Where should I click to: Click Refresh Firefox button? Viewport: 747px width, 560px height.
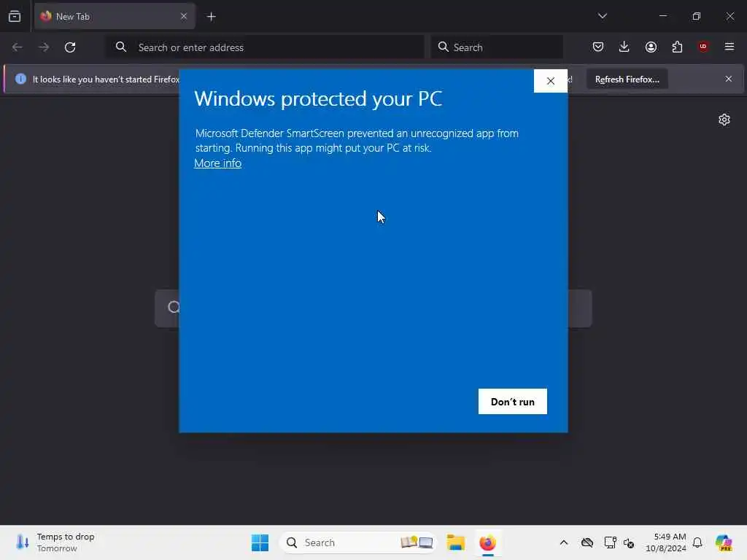pyautogui.click(x=627, y=79)
